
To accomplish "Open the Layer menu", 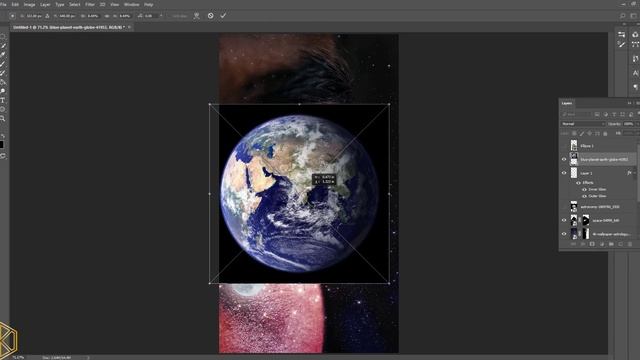I will point(45,4).
